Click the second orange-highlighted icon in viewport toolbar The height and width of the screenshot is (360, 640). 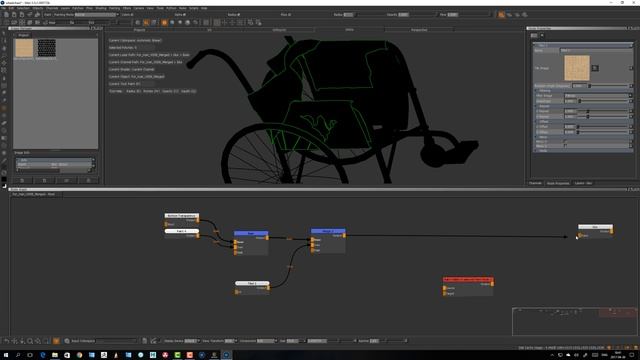point(164,23)
